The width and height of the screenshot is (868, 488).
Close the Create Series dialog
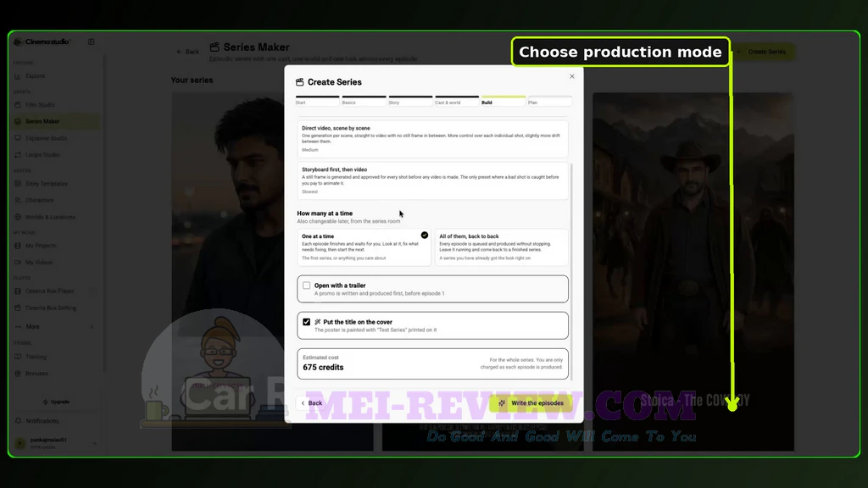point(572,76)
